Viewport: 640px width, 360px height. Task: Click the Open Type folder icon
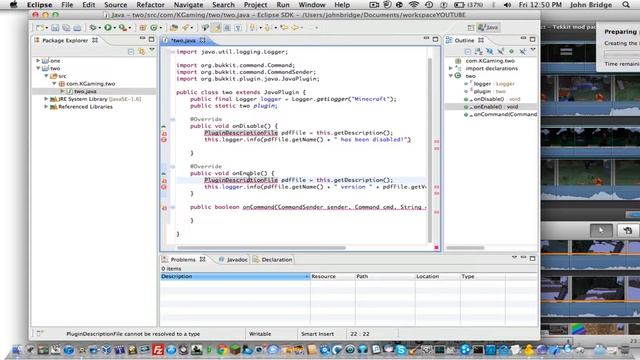tap(174, 28)
